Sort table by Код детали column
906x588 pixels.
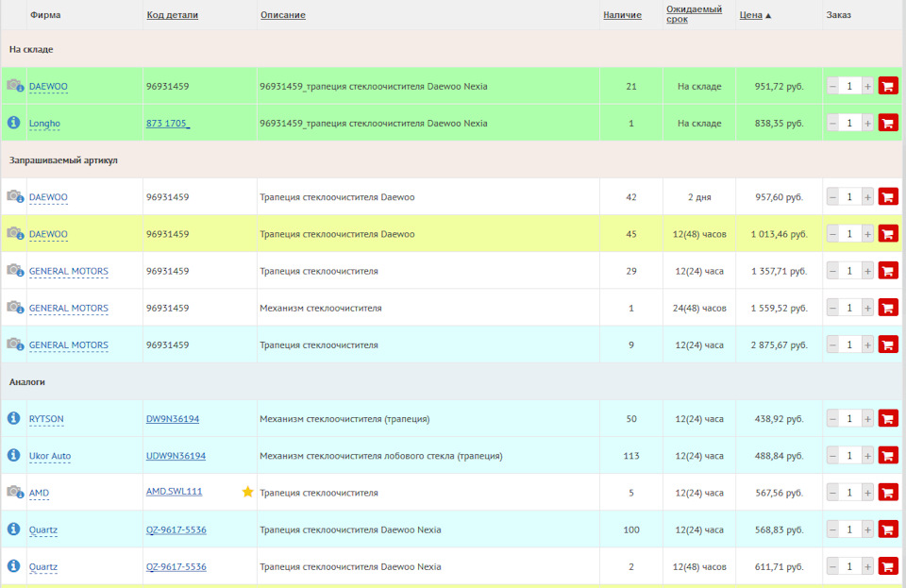pyautogui.click(x=172, y=15)
